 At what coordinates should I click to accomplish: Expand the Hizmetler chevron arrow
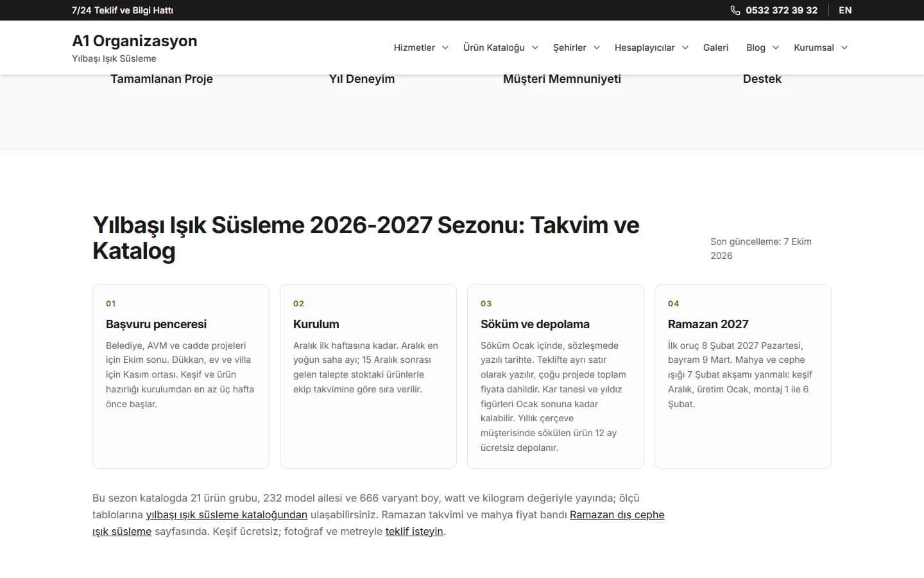(x=445, y=48)
